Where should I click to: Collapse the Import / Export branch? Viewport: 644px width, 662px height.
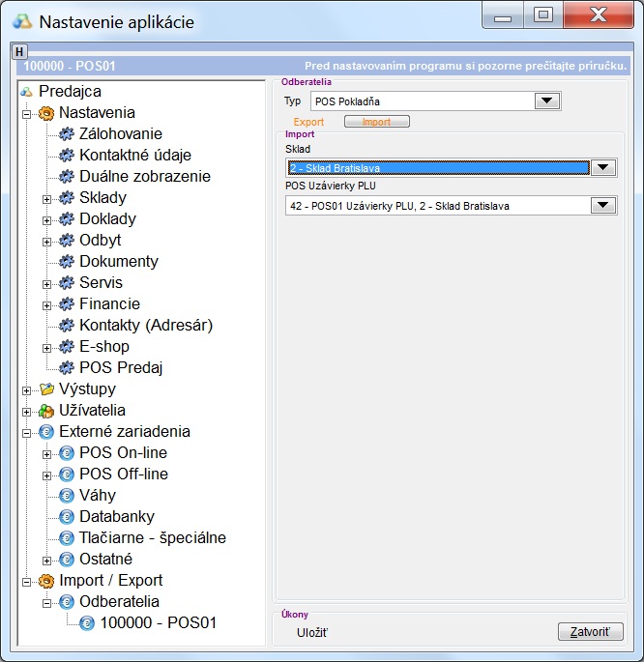tap(26, 581)
